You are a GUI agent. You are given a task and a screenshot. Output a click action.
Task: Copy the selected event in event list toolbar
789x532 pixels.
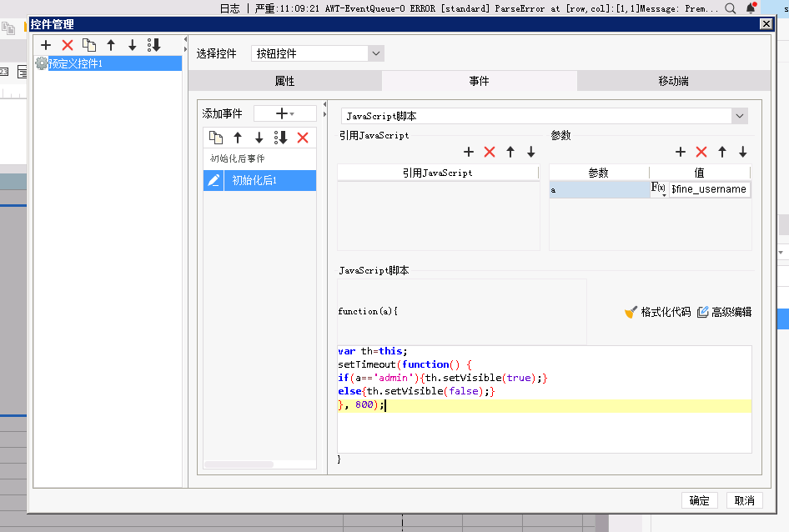[216, 138]
